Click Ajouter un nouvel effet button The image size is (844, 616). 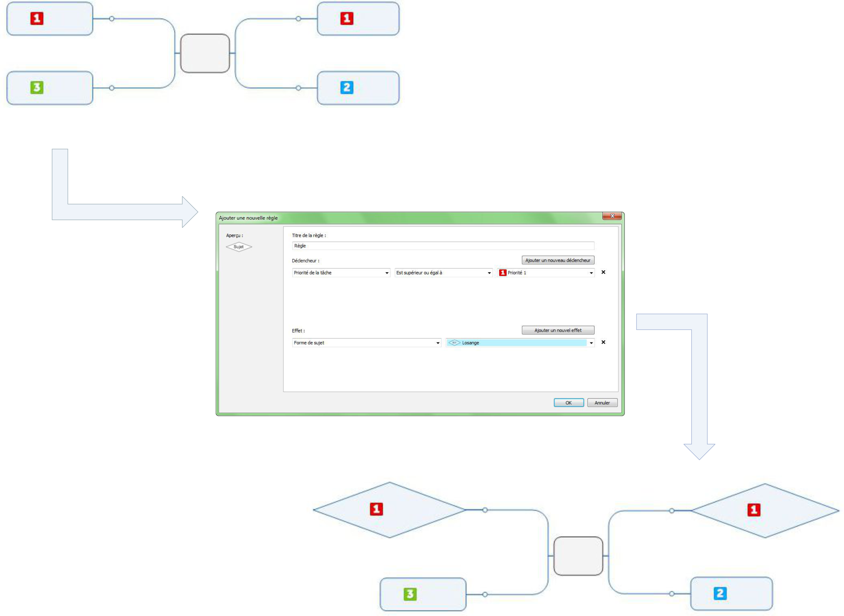tap(557, 330)
